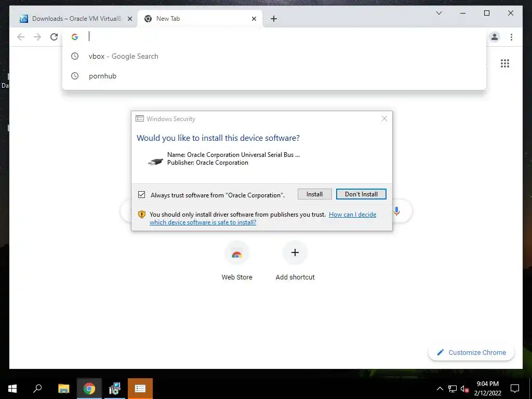Viewport: 532px width, 399px height.
Task: Click the Name: Oracle Corporation Universal Serial Bus text
Action: point(233,155)
